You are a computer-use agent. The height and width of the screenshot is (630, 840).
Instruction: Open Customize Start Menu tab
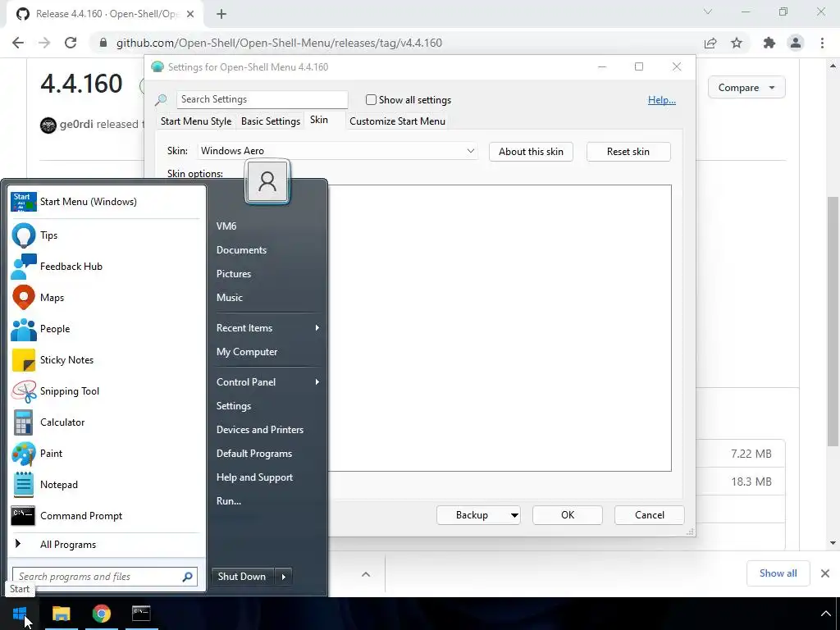(x=398, y=121)
